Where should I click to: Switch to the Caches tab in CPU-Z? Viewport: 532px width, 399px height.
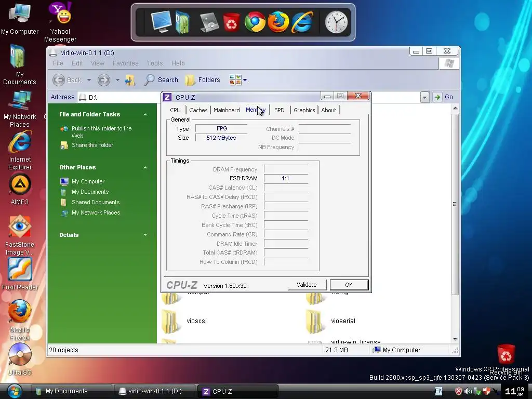198,110
